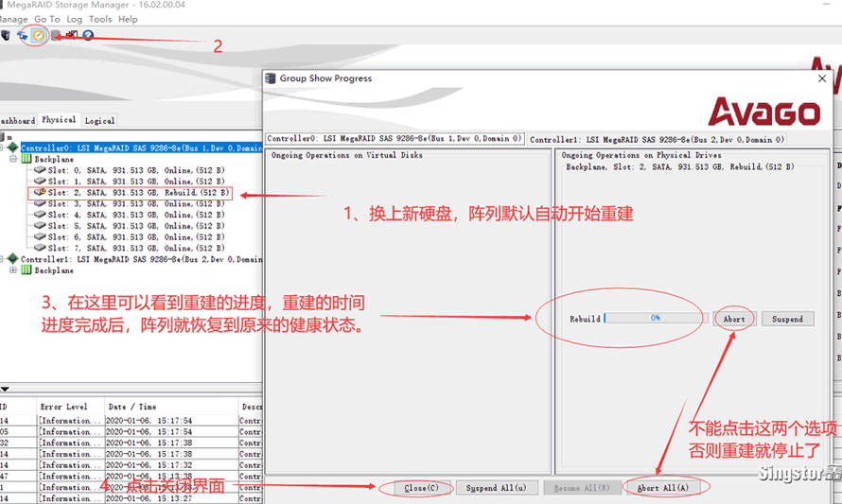Open the Help menu
The height and width of the screenshot is (504, 842).
coord(128,19)
